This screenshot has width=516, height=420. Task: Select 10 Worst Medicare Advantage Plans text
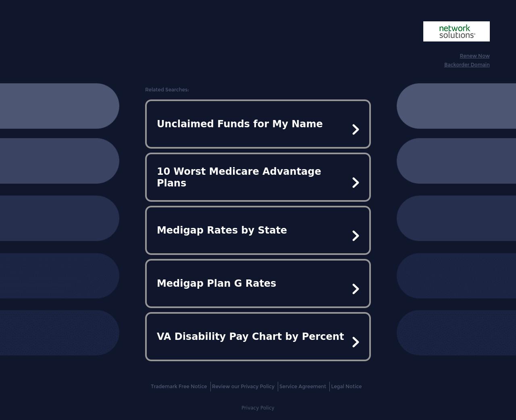pos(239,177)
